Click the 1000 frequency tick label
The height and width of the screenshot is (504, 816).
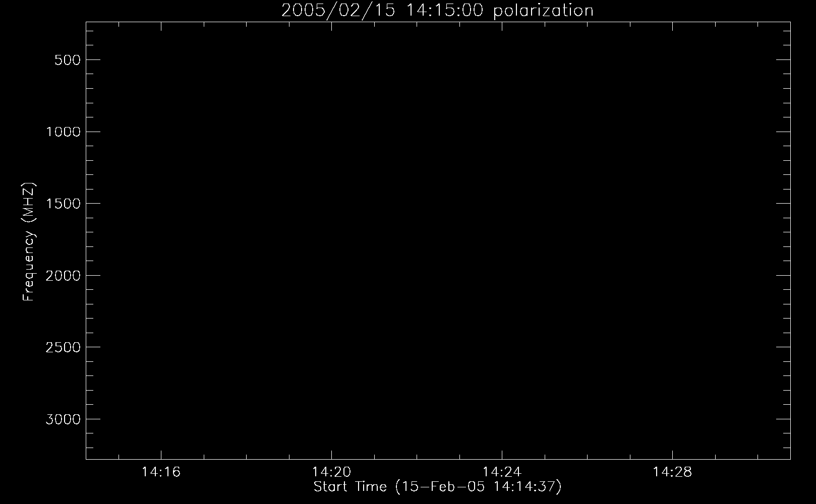(63, 132)
